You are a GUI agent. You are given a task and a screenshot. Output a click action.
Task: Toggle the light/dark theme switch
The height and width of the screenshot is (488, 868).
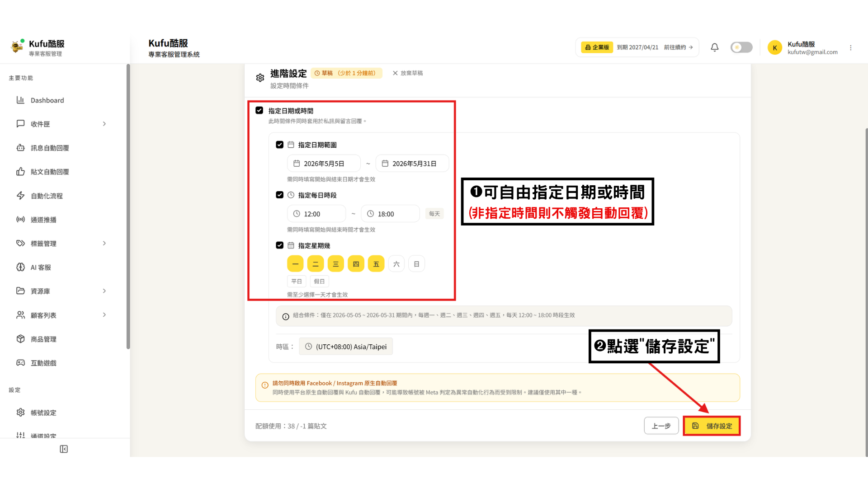741,47
